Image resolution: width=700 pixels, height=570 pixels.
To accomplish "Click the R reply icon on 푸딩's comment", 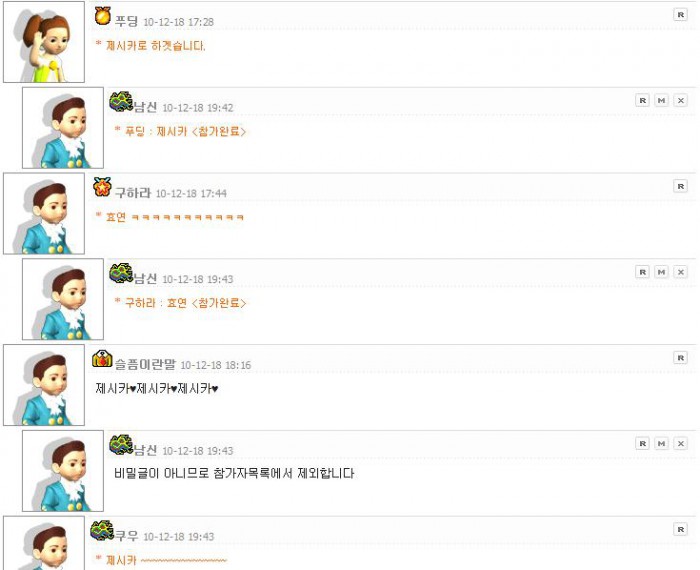I will click(x=680, y=15).
